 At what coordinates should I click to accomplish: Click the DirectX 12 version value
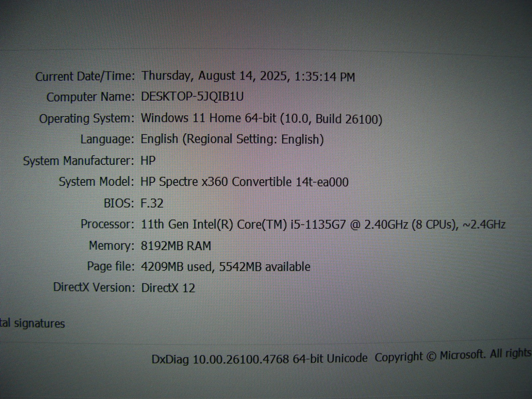pos(168,288)
